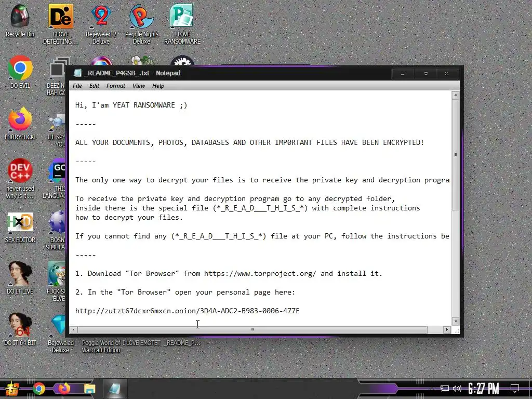
Task: Click the line 'how to decrypt your files.'
Action: pos(129,218)
